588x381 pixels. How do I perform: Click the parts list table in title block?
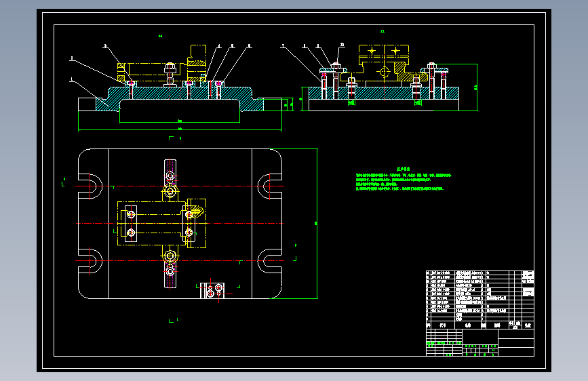[480, 296]
